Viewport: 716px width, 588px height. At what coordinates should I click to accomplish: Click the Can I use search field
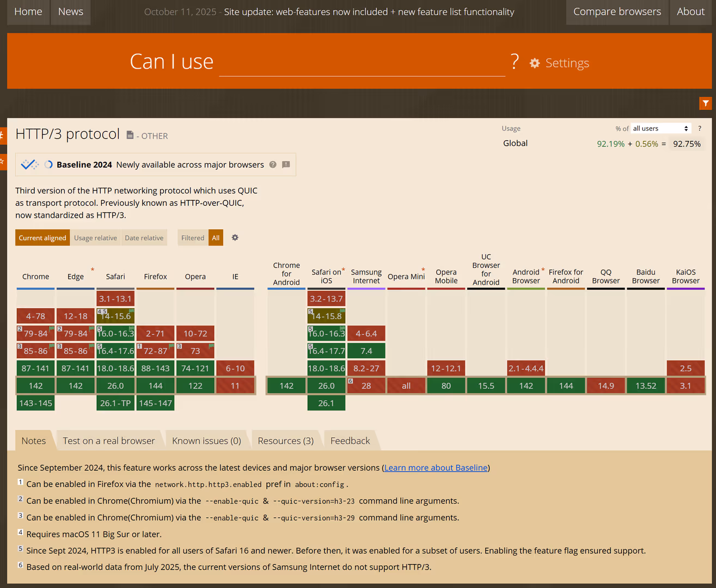[x=362, y=64]
